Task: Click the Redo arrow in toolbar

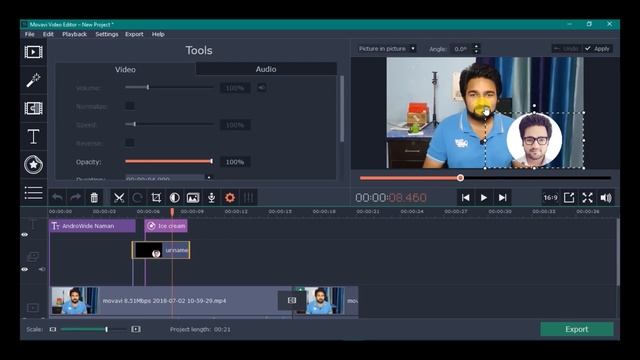Action: pyautogui.click(x=76, y=198)
